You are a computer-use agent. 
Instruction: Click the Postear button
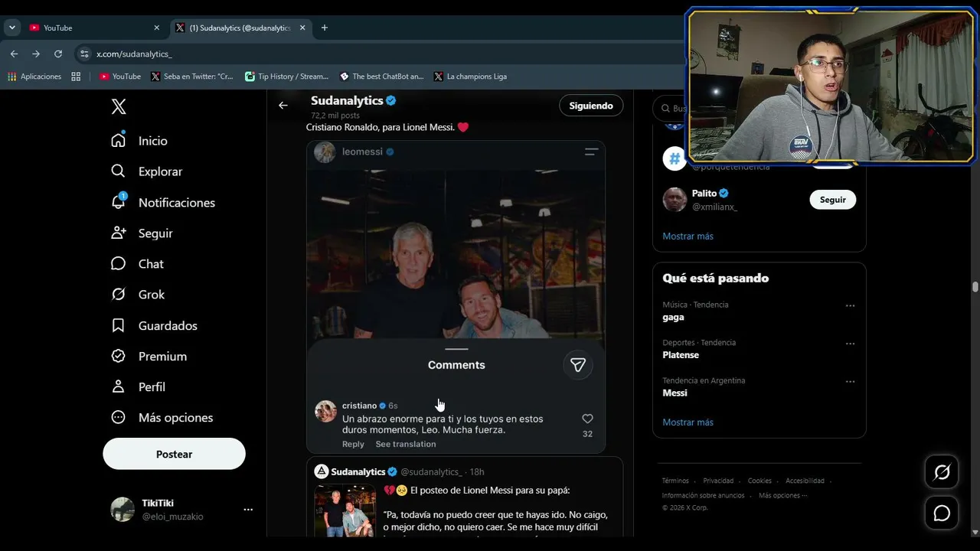pyautogui.click(x=175, y=454)
